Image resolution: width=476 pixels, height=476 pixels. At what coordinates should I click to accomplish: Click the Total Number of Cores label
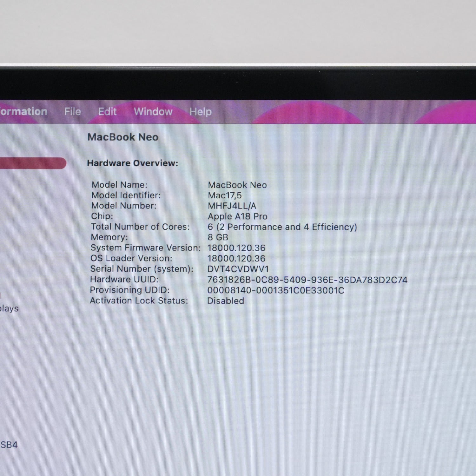click(x=140, y=227)
